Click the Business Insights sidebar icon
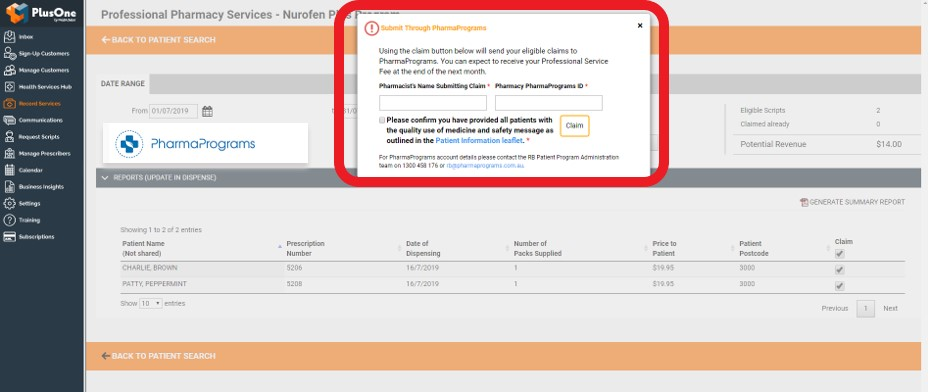 click(x=9, y=187)
